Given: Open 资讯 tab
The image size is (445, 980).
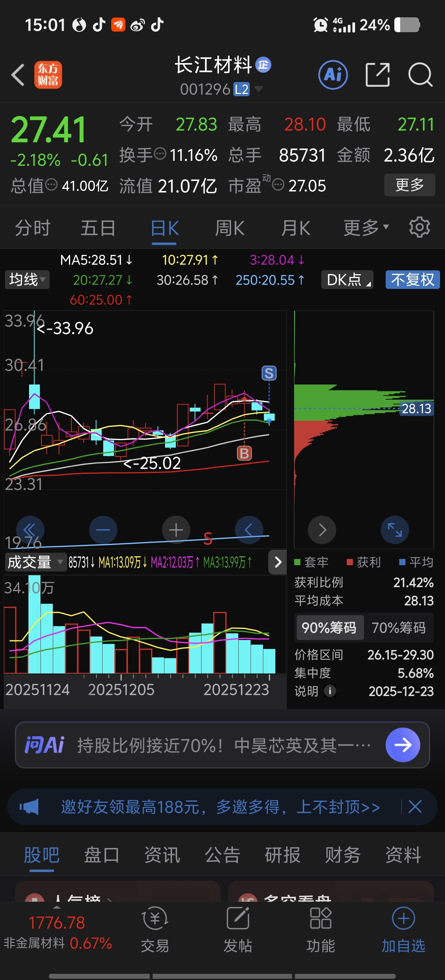Looking at the screenshot, I should pos(162,855).
